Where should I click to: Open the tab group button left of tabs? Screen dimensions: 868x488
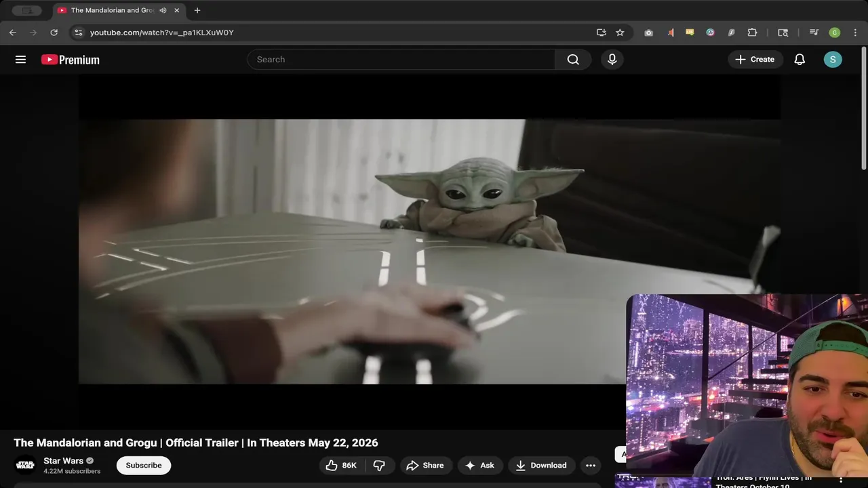(26, 10)
